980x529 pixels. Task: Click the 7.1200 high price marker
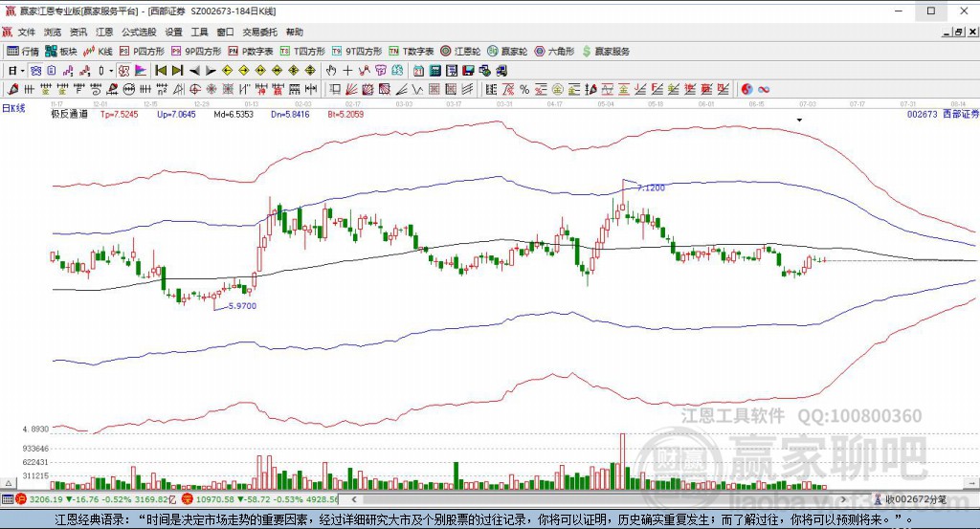pos(651,187)
